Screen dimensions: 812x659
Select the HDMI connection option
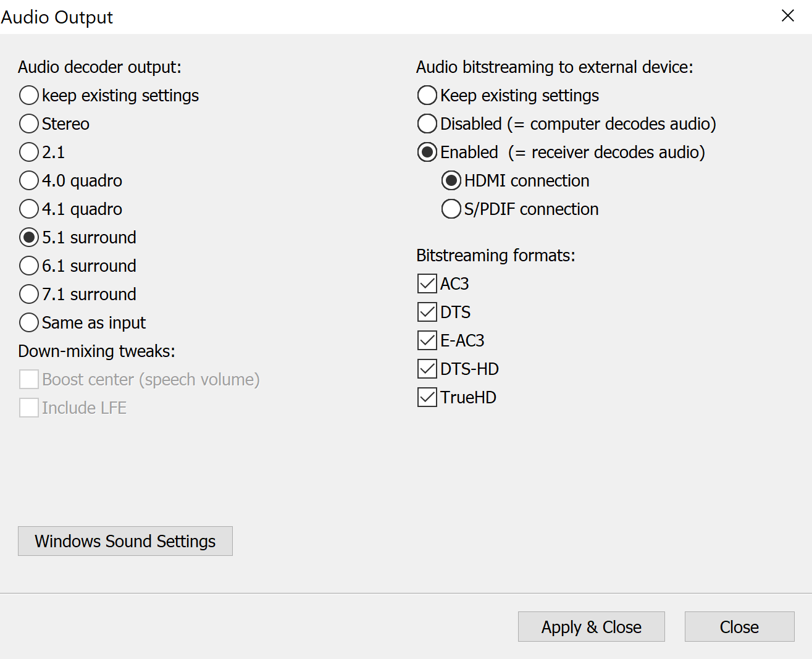coord(451,180)
